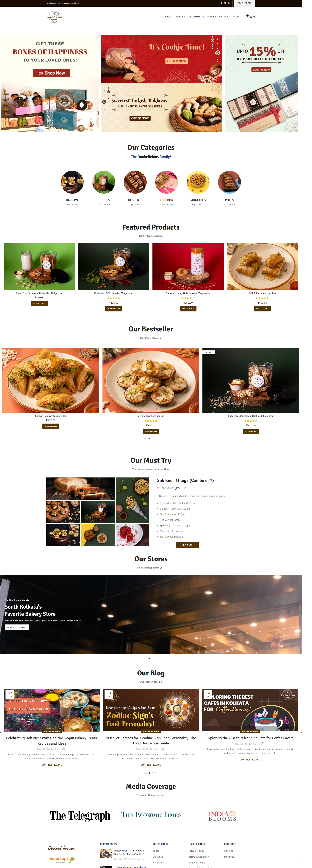This screenshot has width=312, height=868.
Task: Expand the Cookies menu dropdown
Action: 167,17
